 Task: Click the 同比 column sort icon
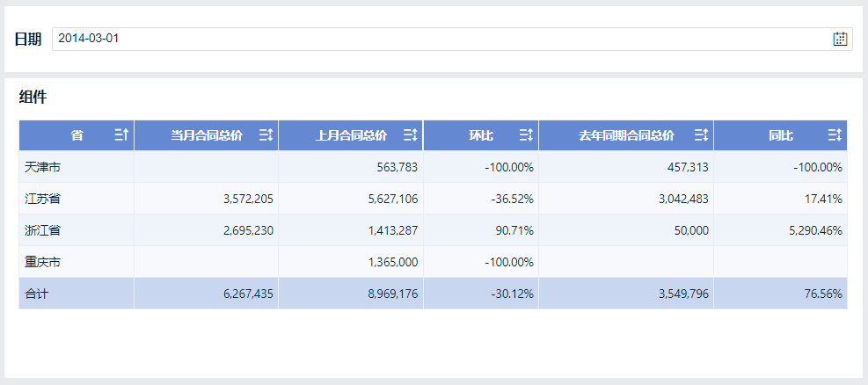coord(835,135)
